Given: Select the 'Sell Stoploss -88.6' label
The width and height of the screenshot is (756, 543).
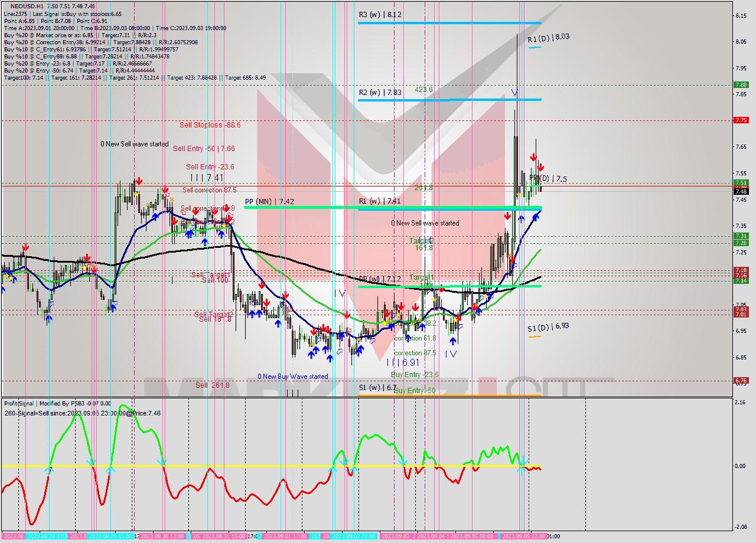Looking at the screenshot, I should pos(210,125).
